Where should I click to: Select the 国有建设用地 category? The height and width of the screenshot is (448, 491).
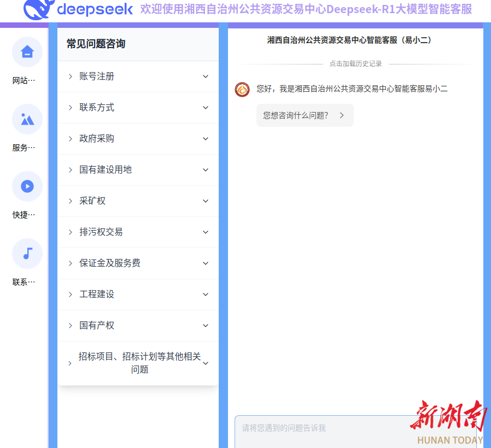click(x=138, y=170)
